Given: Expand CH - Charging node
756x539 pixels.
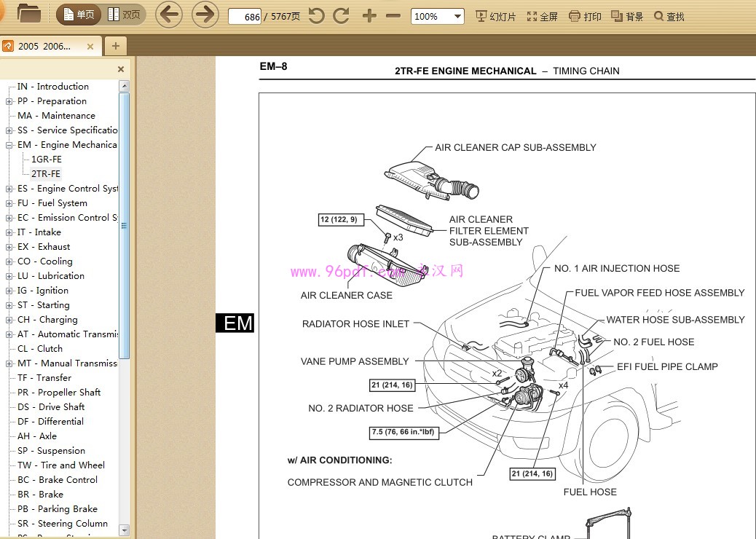Looking at the screenshot, I should coord(9,320).
